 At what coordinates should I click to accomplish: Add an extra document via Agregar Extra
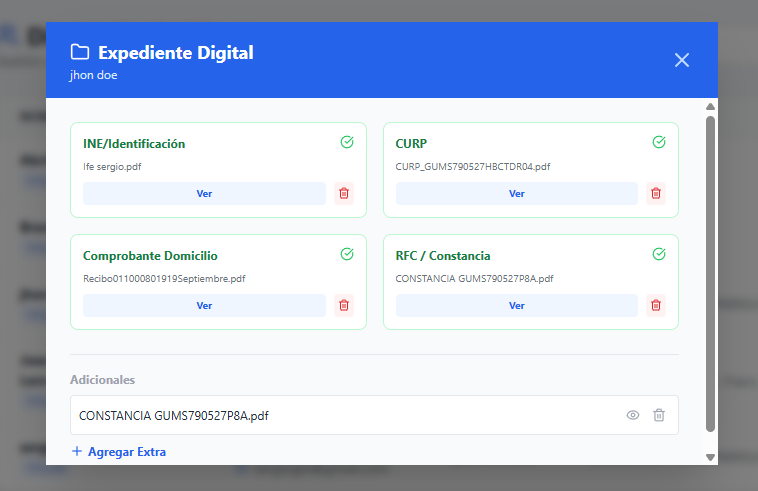[x=119, y=452]
